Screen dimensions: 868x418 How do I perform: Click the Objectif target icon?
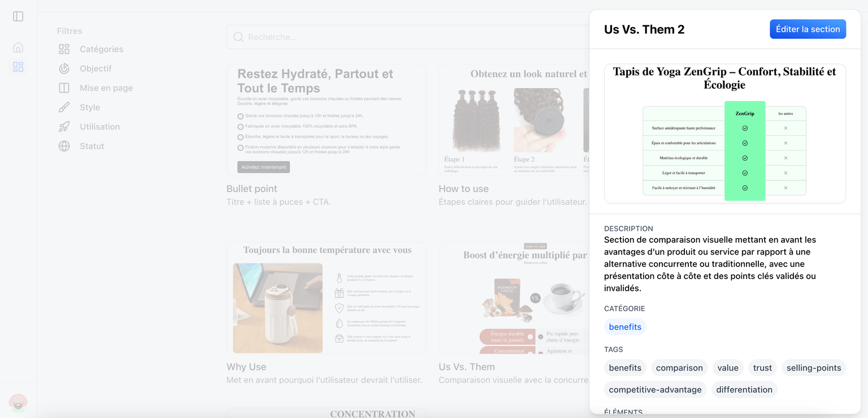(x=64, y=68)
